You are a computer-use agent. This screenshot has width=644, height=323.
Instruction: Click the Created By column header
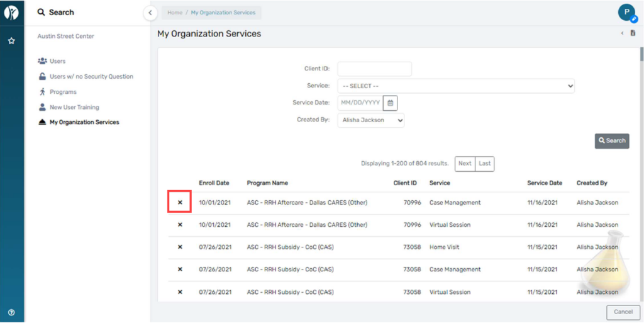592,183
